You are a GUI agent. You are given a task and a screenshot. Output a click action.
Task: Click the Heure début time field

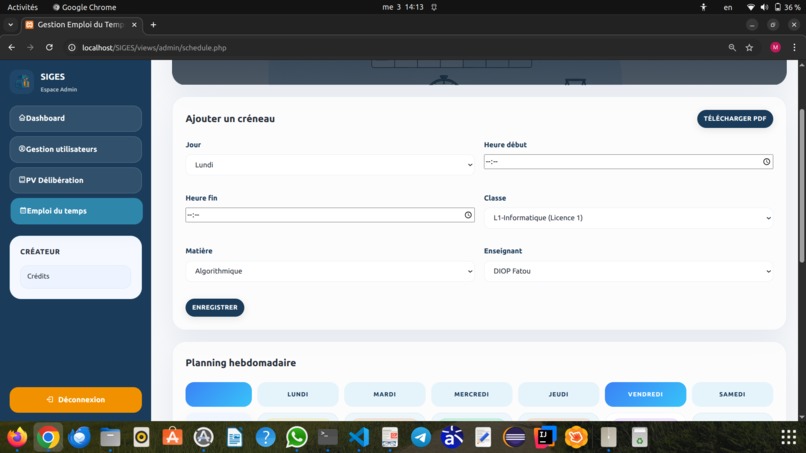(x=628, y=161)
